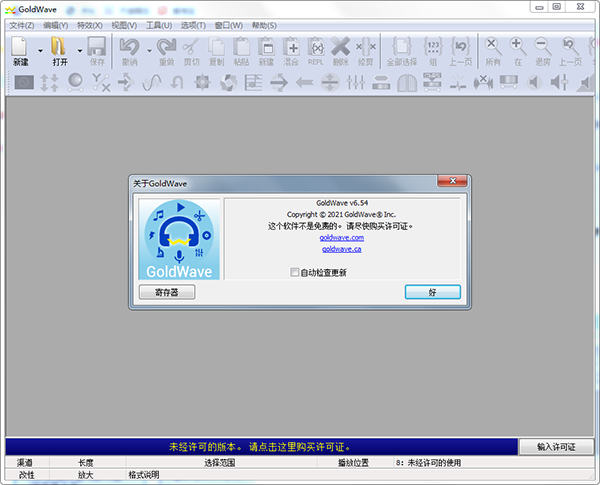Open the 帮助(S) menu
This screenshot has width=600, height=485.
[264, 25]
